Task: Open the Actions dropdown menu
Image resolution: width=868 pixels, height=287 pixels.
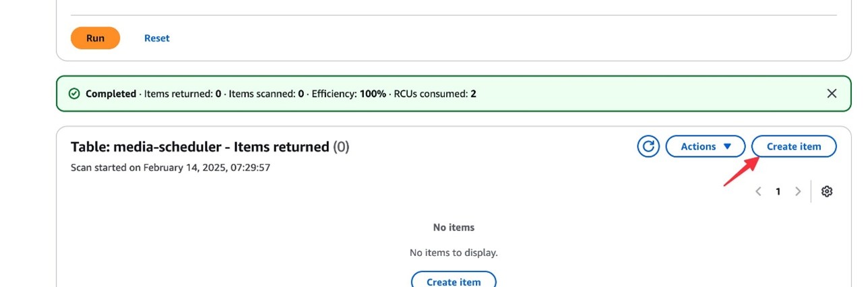Action: (705, 146)
